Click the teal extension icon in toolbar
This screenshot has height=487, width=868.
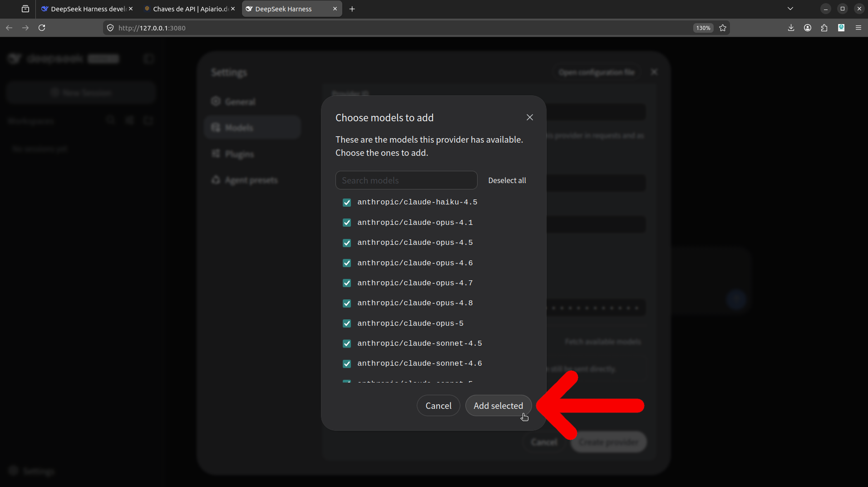(841, 28)
